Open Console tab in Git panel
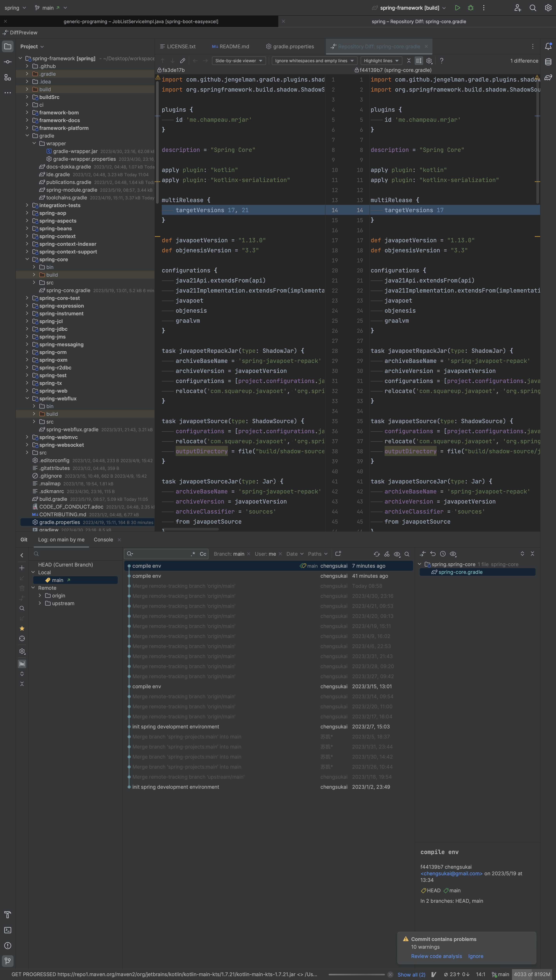The height and width of the screenshot is (980, 556). pos(103,539)
